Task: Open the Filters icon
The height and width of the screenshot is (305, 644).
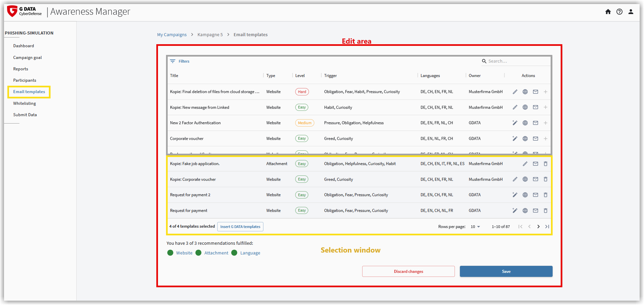Action: click(173, 61)
